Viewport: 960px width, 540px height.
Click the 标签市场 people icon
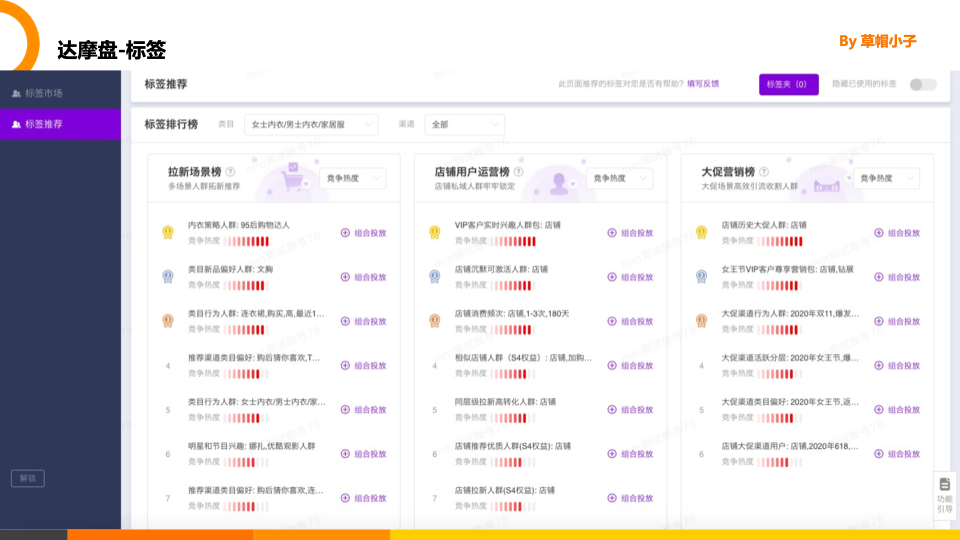(x=16, y=94)
